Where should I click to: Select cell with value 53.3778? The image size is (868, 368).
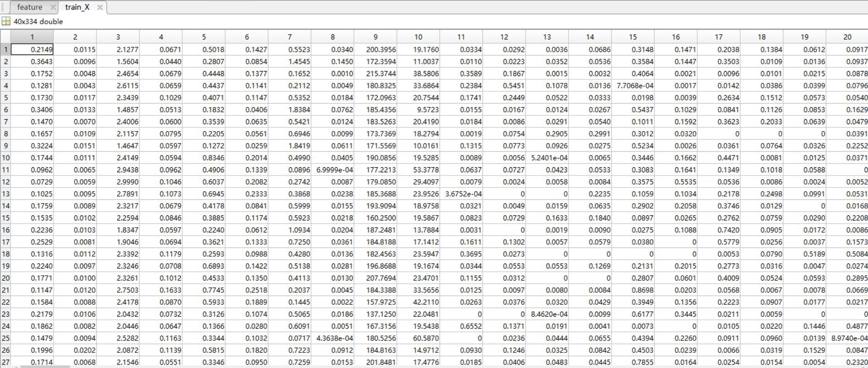point(418,170)
